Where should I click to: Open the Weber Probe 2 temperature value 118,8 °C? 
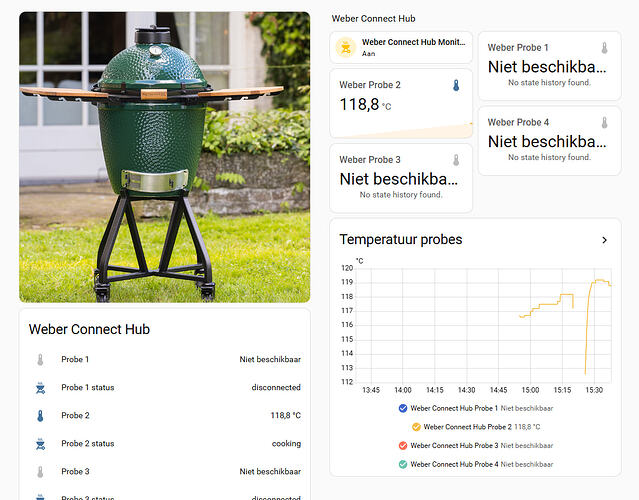365,105
